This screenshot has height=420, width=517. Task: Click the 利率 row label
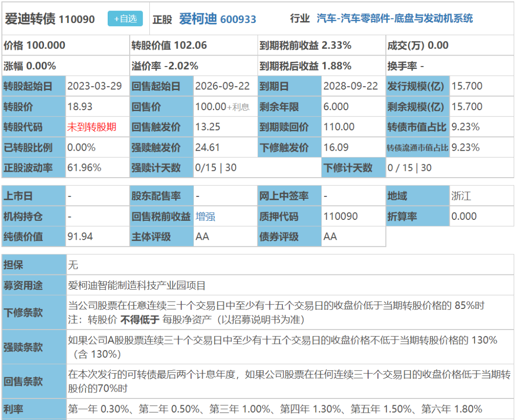coord(34,409)
